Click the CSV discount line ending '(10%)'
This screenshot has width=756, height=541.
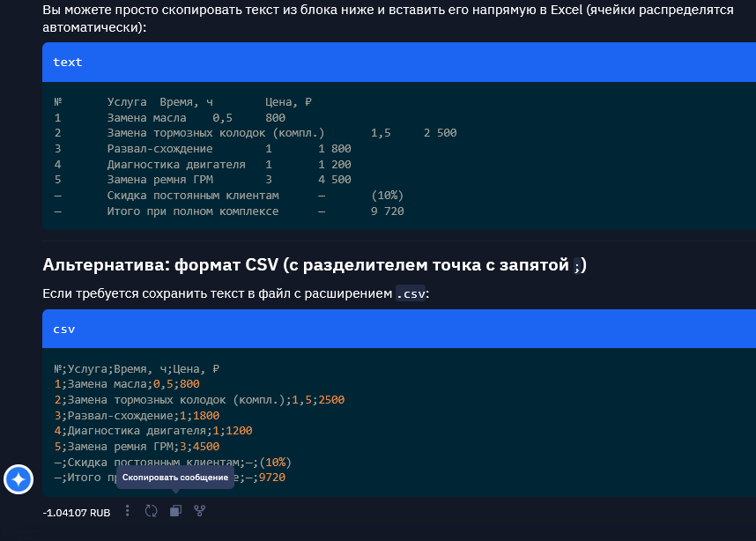[173, 463]
